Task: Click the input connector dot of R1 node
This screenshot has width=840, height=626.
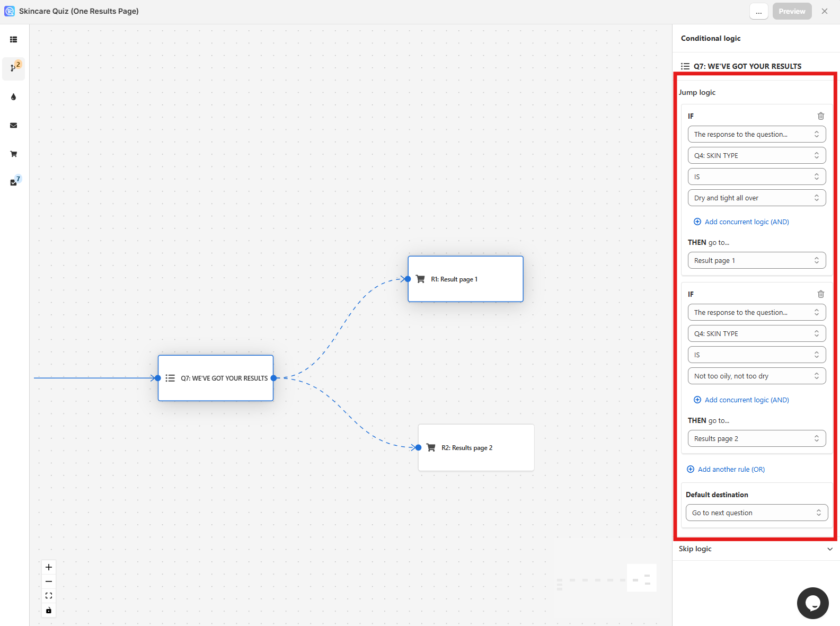Action: click(x=408, y=279)
